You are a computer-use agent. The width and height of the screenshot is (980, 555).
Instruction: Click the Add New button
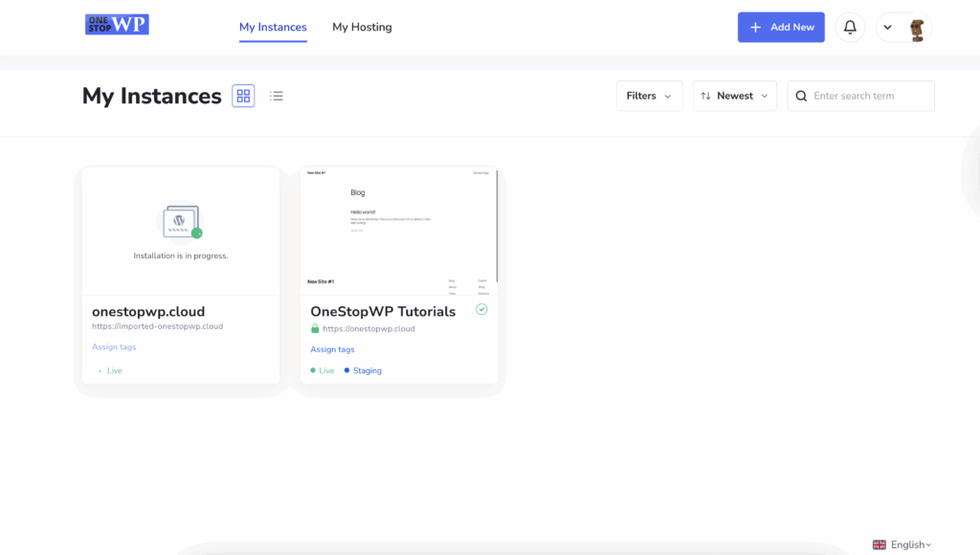coord(781,28)
